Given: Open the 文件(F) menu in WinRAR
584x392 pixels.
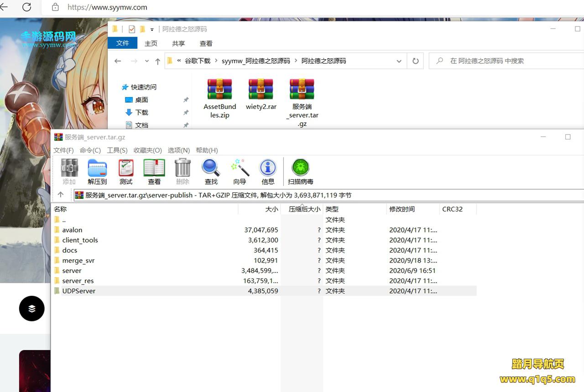Looking at the screenshot, I should coord(63,150).
